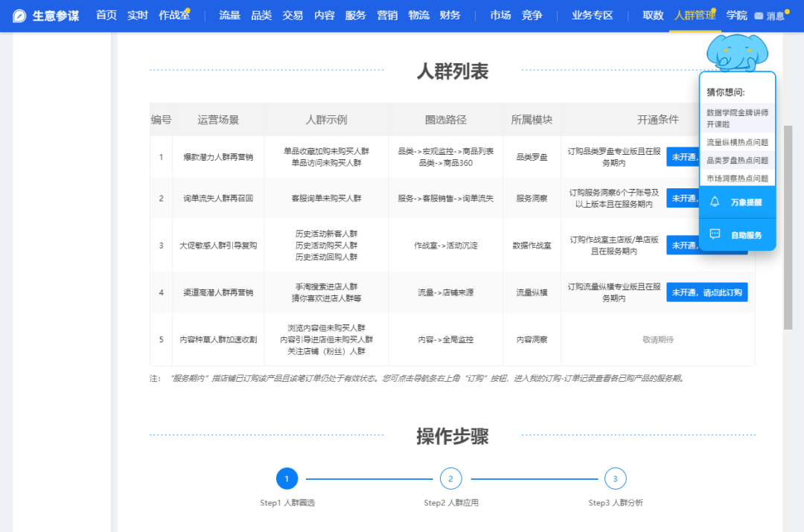Open the 市场 navigation item

[x=500, y=16]
